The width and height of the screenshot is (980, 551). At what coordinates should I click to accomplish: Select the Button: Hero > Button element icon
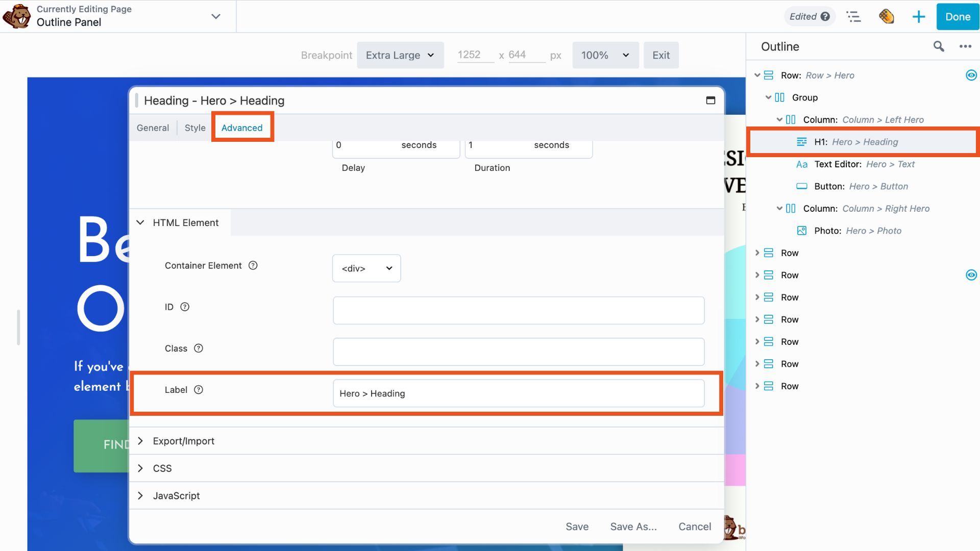click(x=802, y=186)
